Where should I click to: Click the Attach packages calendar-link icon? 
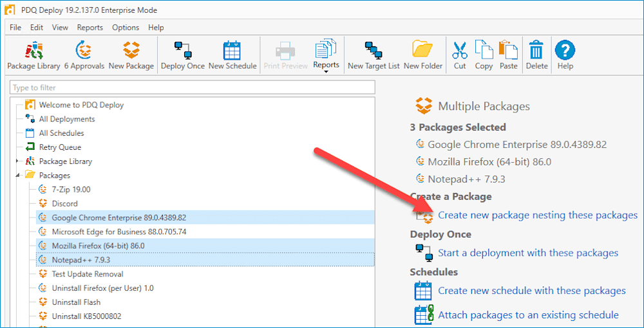(x=424, y=315)
